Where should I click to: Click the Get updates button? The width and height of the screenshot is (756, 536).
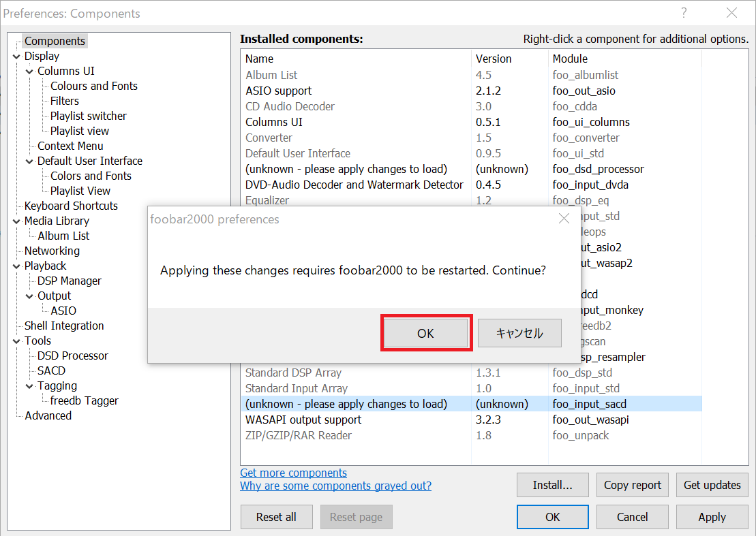pyautogui.click(x=712, y=485)
